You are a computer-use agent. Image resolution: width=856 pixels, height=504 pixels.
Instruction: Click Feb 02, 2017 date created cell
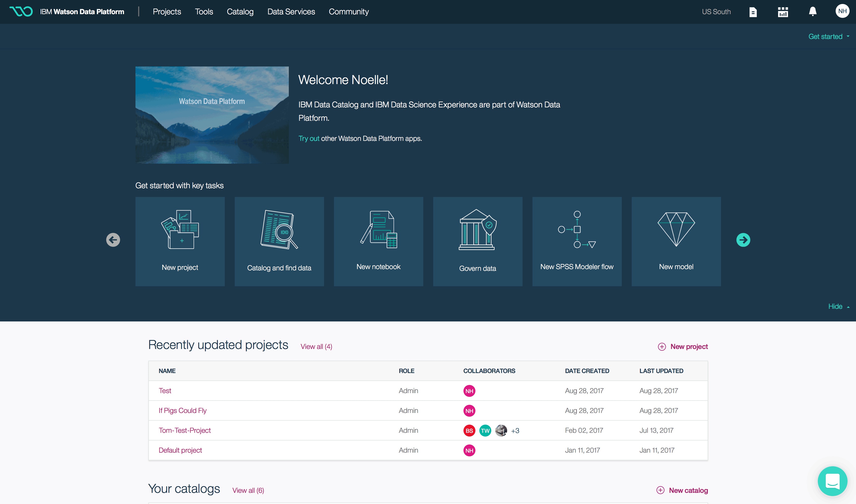(x=584, y=430)
